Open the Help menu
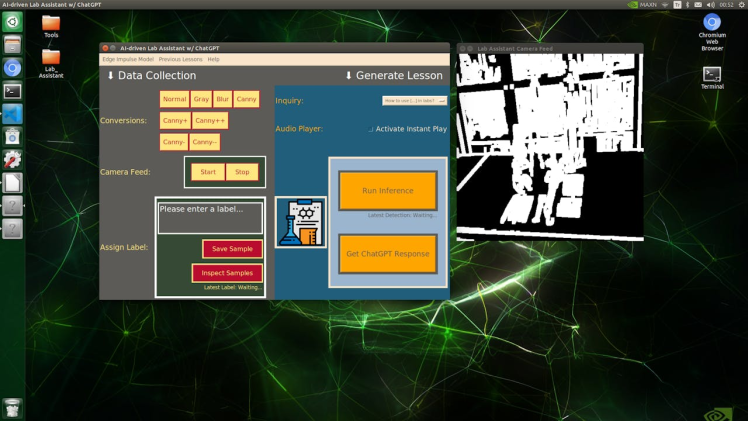This screenshot has width=748, height=421. [213, 59]
